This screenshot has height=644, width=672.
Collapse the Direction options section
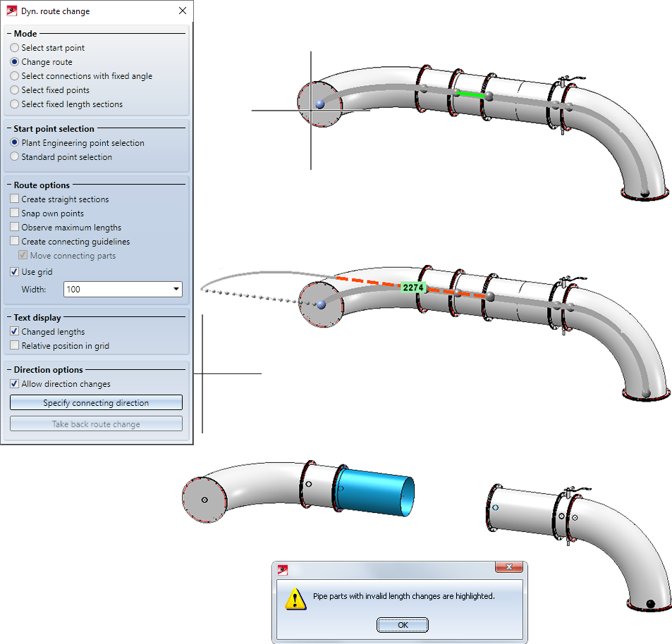pyautogui.click(x=9, y=369)
